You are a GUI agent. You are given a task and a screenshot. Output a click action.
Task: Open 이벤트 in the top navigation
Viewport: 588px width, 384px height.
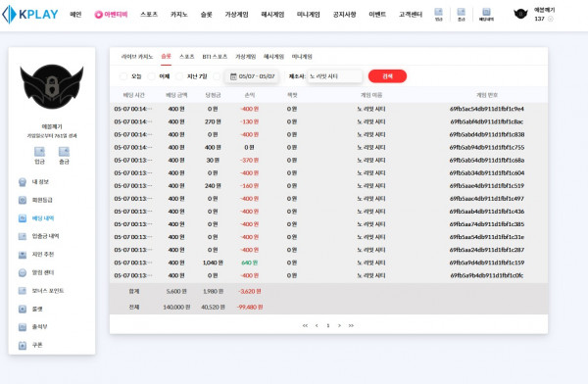tap(377, 15)
